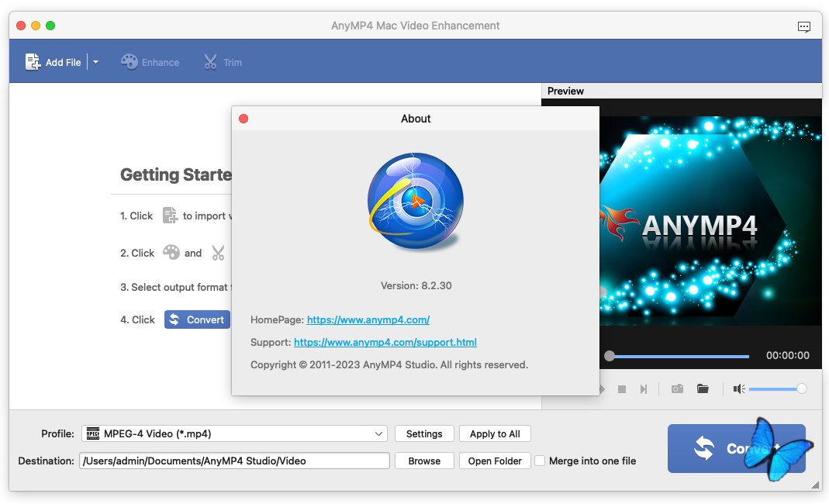Open the HomePage anymp4.com link
The height and width of the screenshot is (504, 829).
point(368,319)
